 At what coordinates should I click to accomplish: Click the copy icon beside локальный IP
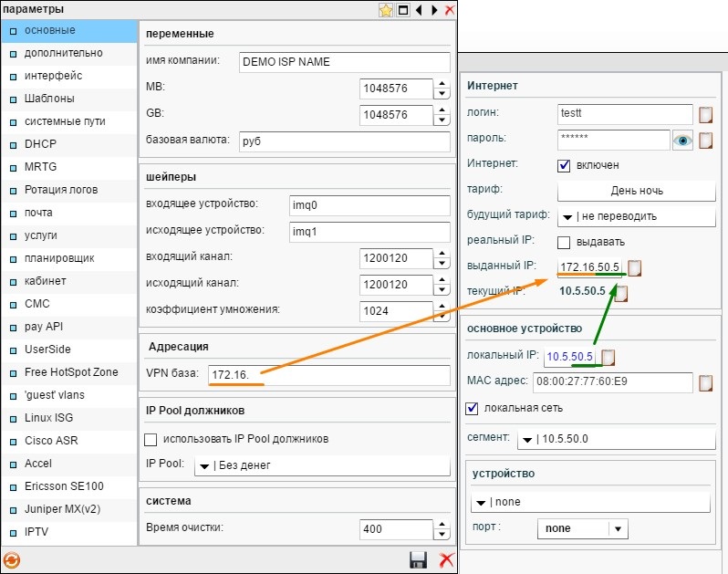click(608, 357)
